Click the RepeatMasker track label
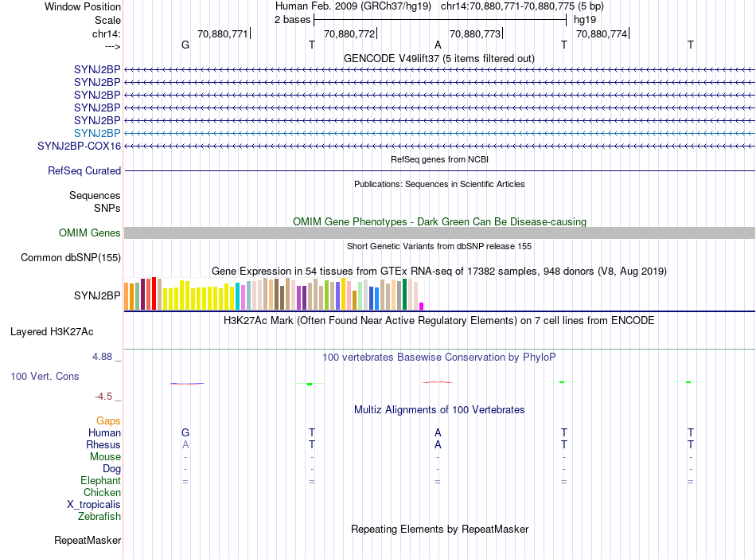Image resolution: width=756 pixels, height=559 pixels. (88, 540)
